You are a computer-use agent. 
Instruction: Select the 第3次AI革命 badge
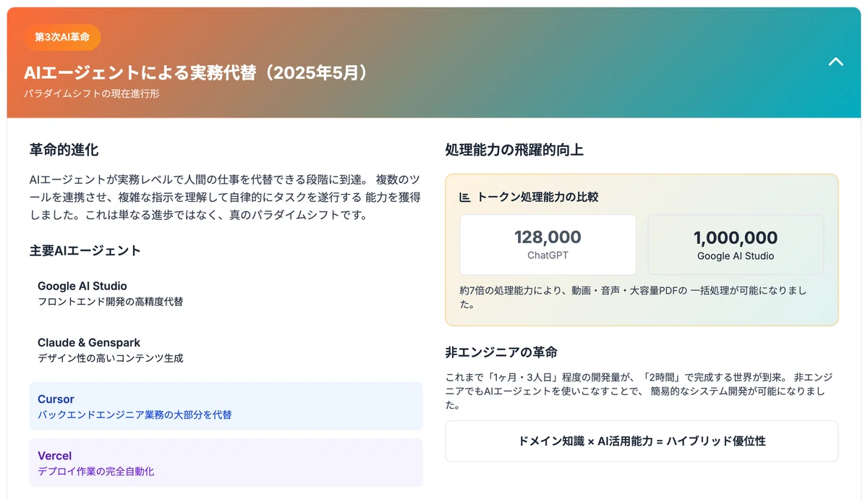click(x=62, y=37)
